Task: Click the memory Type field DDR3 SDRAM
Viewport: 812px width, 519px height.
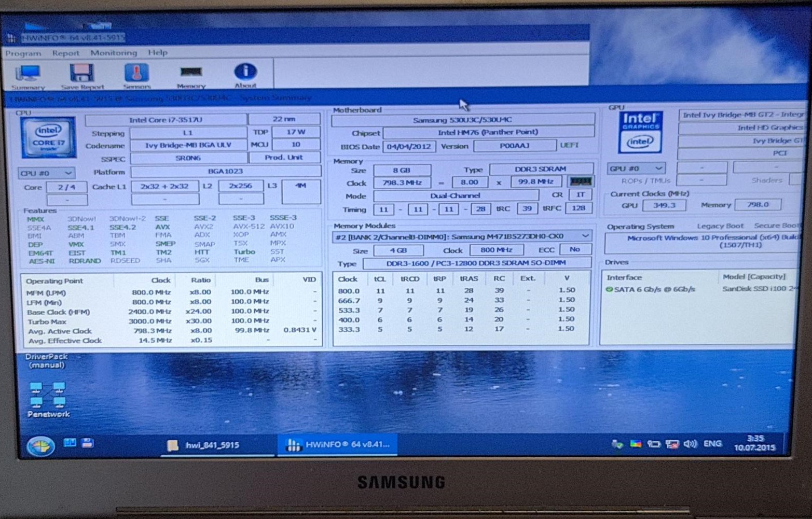Action: (541, 169)
